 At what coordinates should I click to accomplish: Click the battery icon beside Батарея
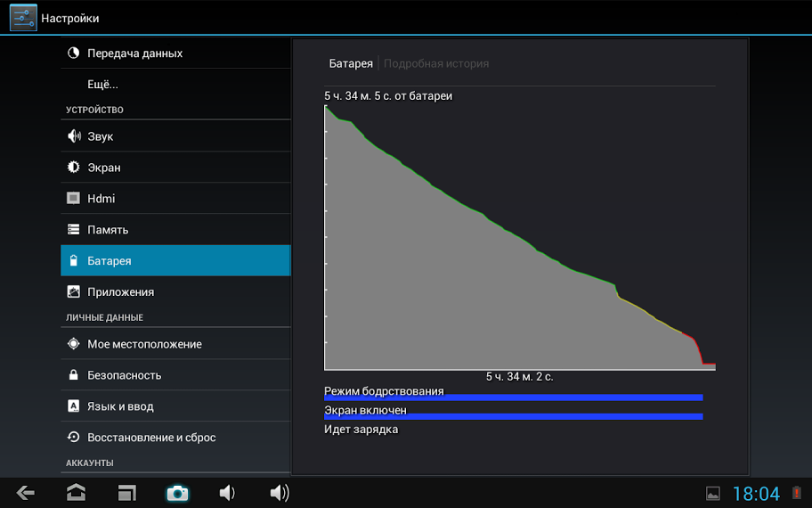tap(74, 260)
